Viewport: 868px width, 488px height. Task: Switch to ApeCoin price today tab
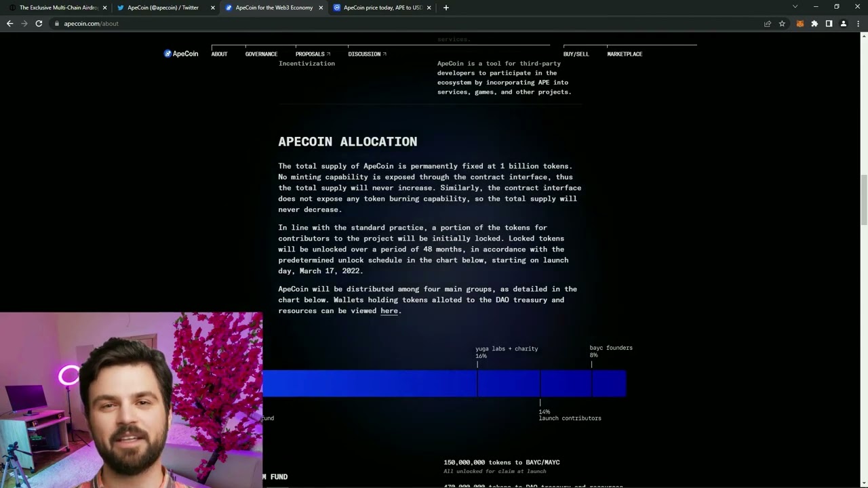point(380,7)
